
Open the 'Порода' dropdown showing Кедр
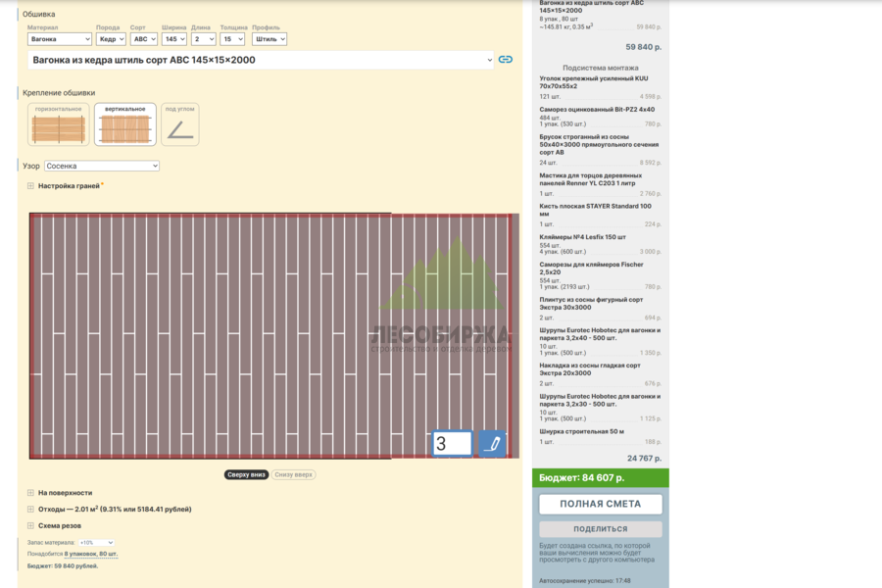(x=111, y=39)
